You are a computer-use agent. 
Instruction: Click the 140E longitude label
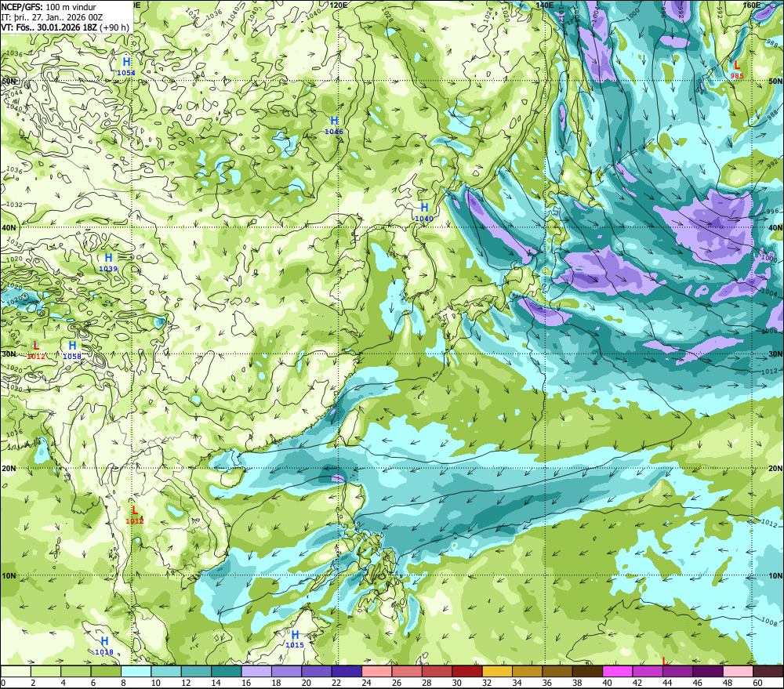[x=545, y=5]
